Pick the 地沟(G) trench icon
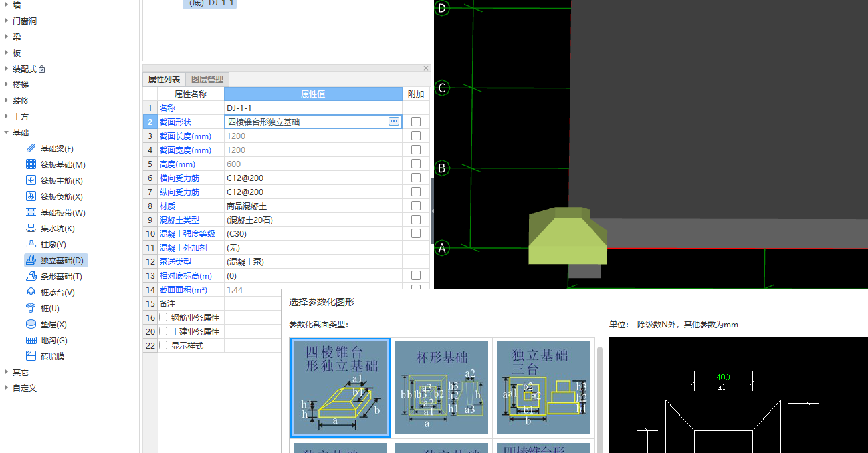The width and height of the screenshot is (868, 453). [31, 340]
